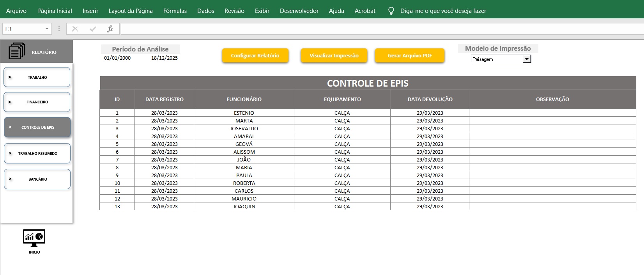
Task: Click the FUNCIONÁRIO column header
Action: [244, 99]
